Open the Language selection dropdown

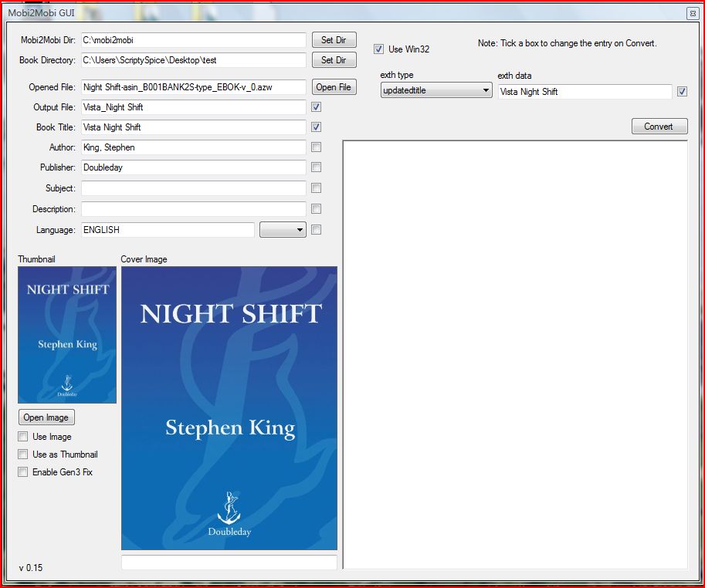(x=283, y=230)
